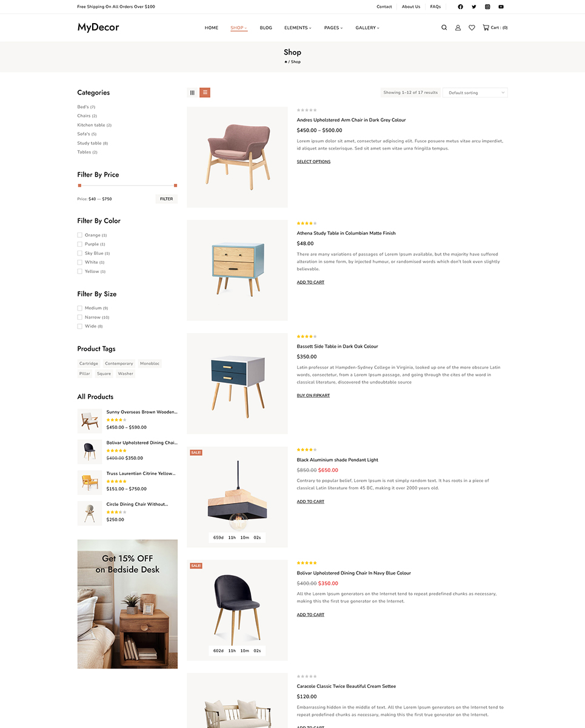Viewport: 585px width, 728px height.
Task: Tick the Medium size filter
Action: point(79,308)
